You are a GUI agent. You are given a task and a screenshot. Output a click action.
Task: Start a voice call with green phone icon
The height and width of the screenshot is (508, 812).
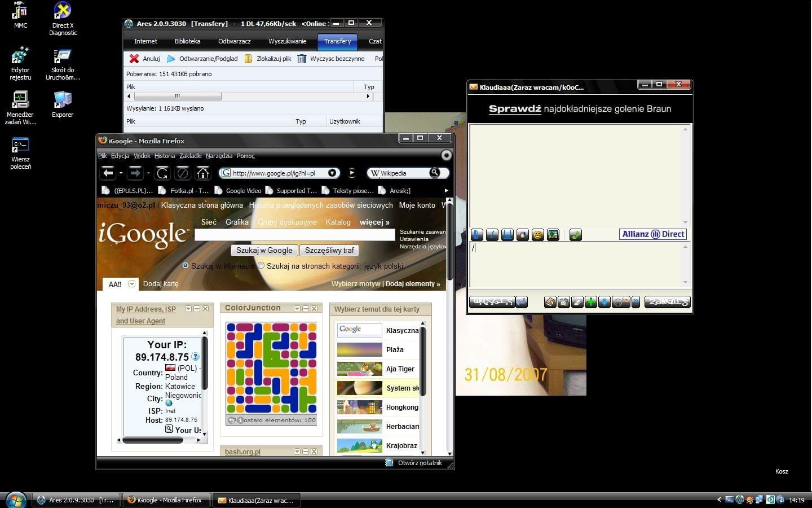point(576,235)
